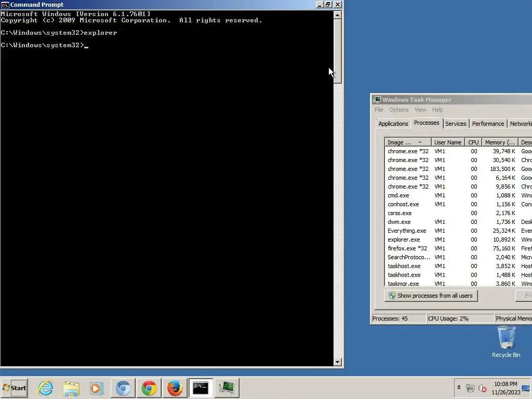Select chrome.exe row using 30,540 K
Screen dimensions: 532x399
click(x=459, y=160)
